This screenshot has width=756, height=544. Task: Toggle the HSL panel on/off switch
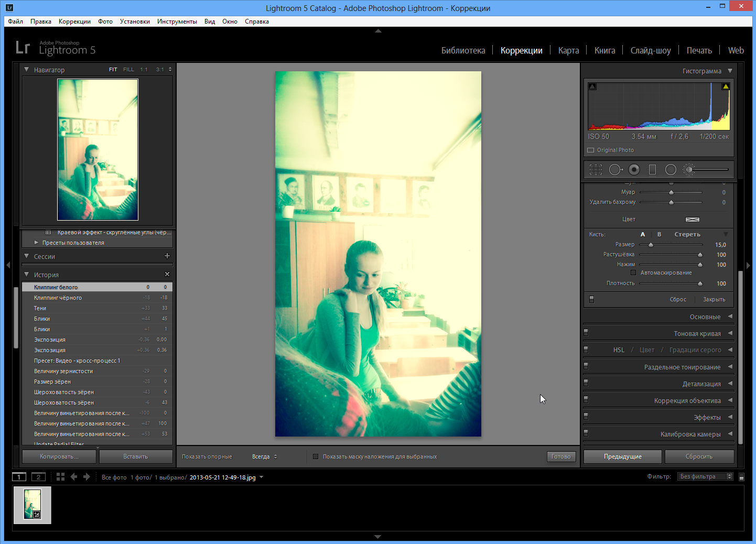pyautogui.click(x=586, y=350)
